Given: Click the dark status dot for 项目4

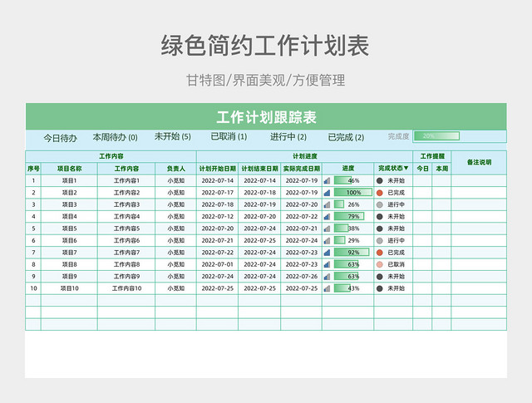Looking at the screenshot, I should [380, 216].
